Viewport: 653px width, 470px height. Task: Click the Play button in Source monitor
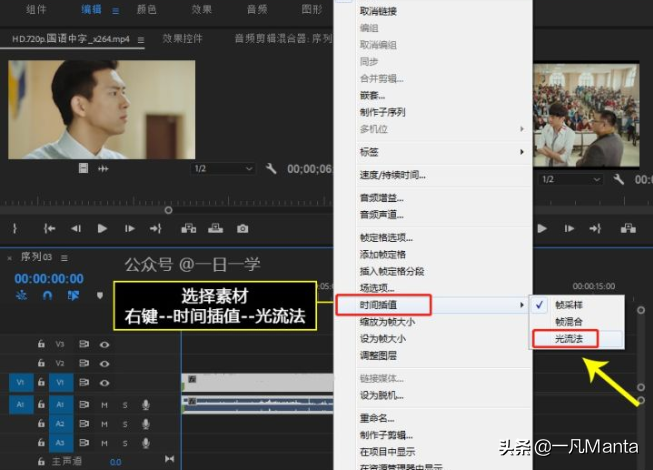coord(102,229)
